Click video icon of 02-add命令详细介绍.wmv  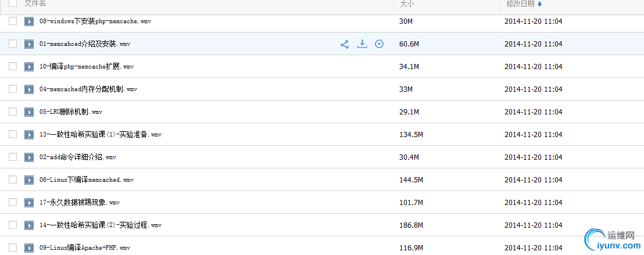[x=28, y=157]
